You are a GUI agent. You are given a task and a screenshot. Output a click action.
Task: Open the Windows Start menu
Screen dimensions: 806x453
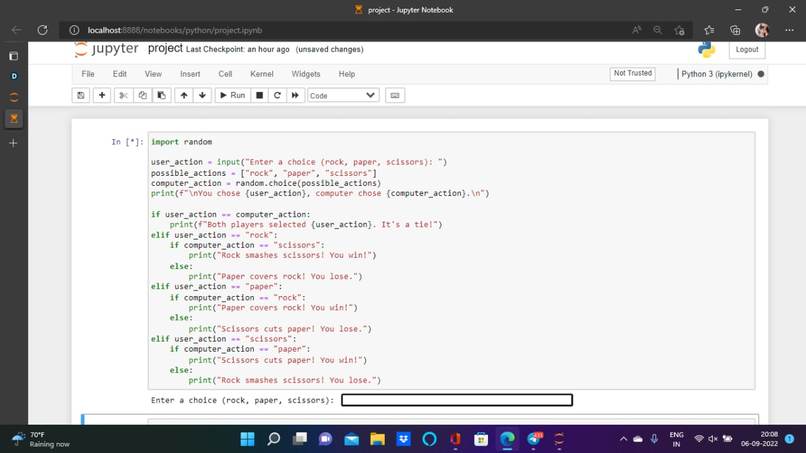[247, 439]
